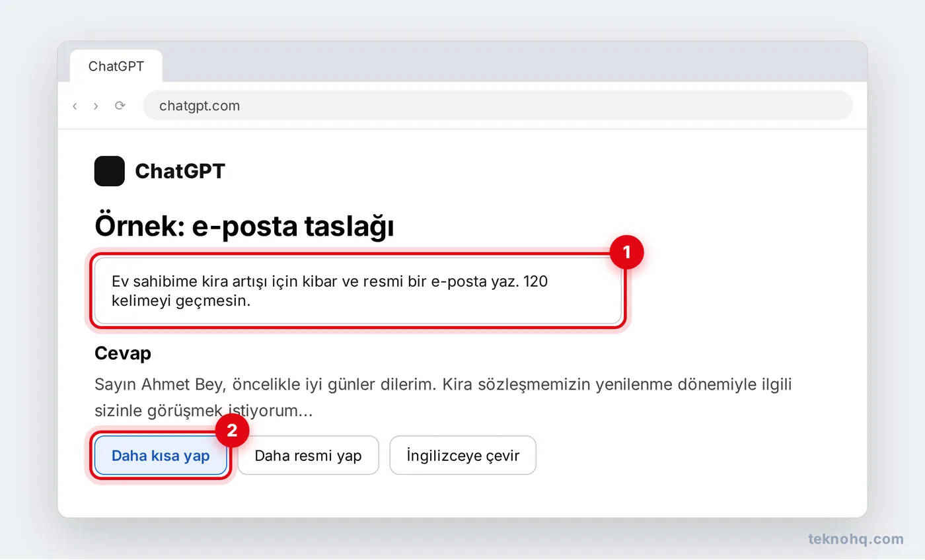This screenshot has width=925, height=560.
Task: Focus the chatgpt.com address bar
Action: [x=498, y=106]
